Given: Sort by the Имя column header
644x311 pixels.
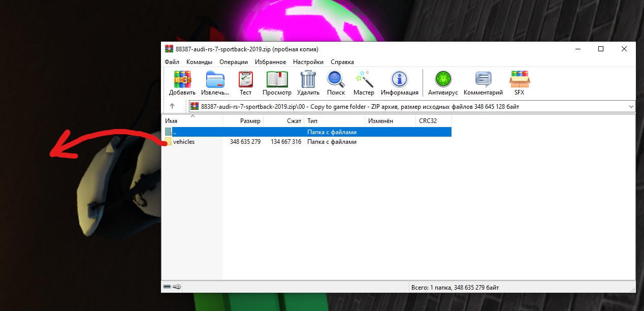Looking at the screenshot, I should (x=192, y=121).
